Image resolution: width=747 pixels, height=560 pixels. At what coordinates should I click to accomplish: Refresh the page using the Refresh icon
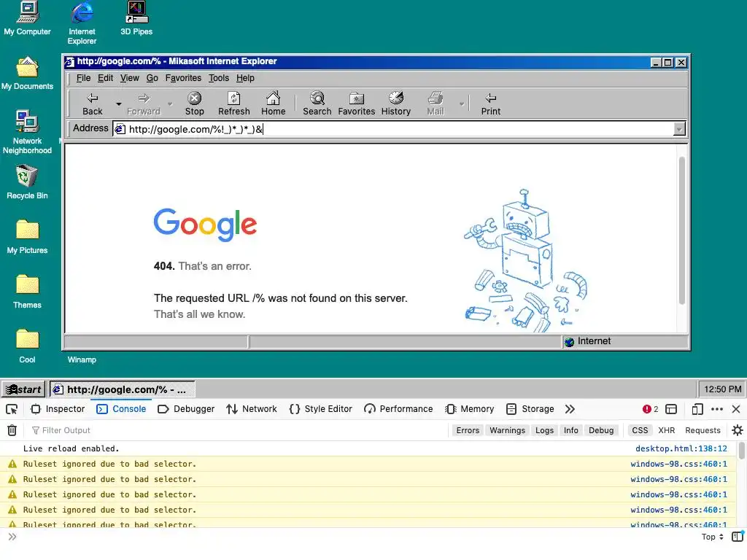click(x=234, y=104)
